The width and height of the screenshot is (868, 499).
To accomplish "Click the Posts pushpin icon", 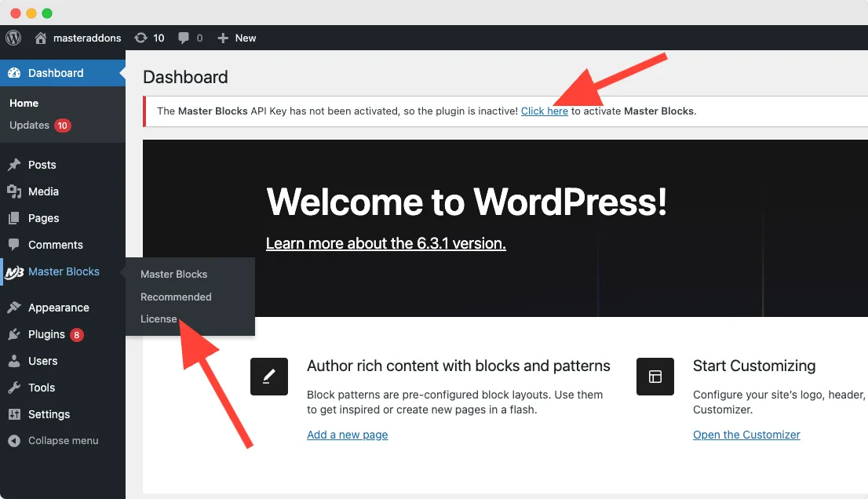I will [14, 165].
